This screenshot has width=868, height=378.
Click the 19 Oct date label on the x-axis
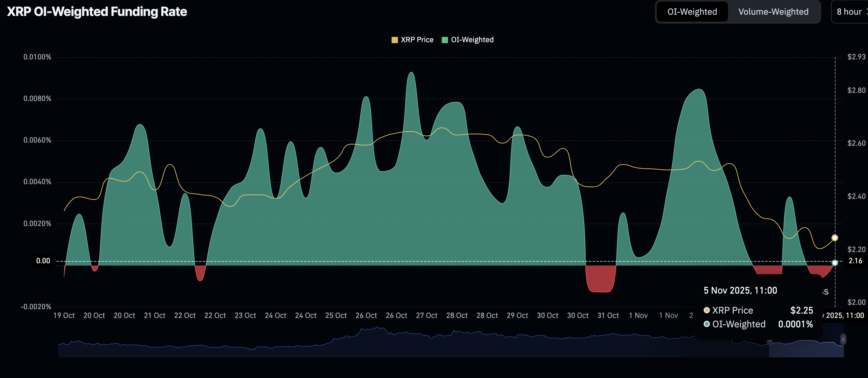point(64,315)
